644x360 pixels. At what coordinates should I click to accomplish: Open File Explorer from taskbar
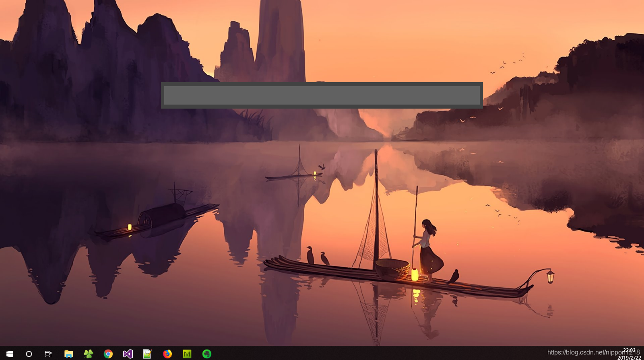pos(69,354)
